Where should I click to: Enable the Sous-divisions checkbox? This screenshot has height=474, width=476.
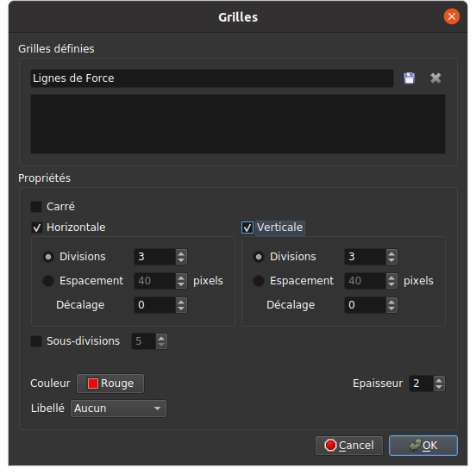tap(36, 341)
